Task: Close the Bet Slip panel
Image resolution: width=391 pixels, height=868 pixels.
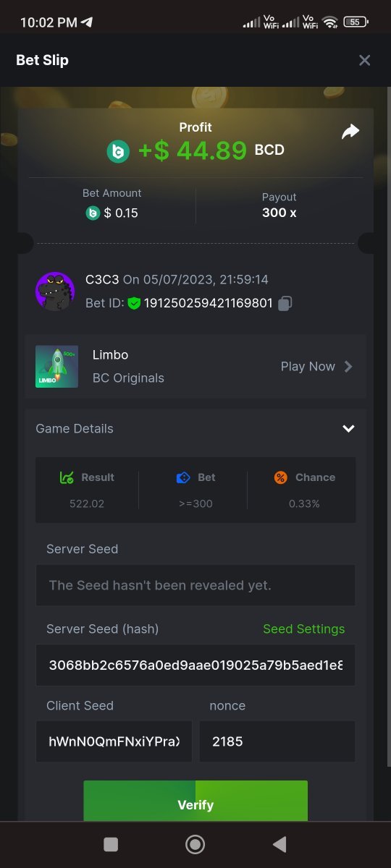Action: 365,60
